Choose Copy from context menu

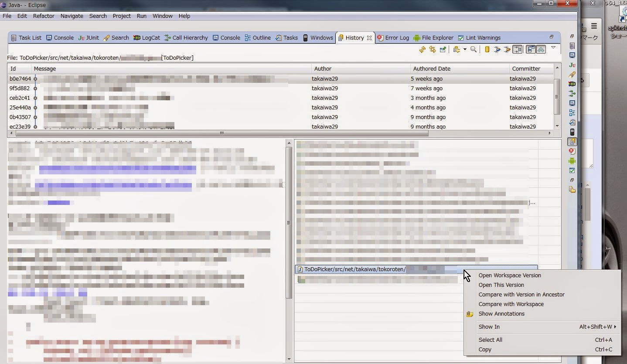pos(542,349)
